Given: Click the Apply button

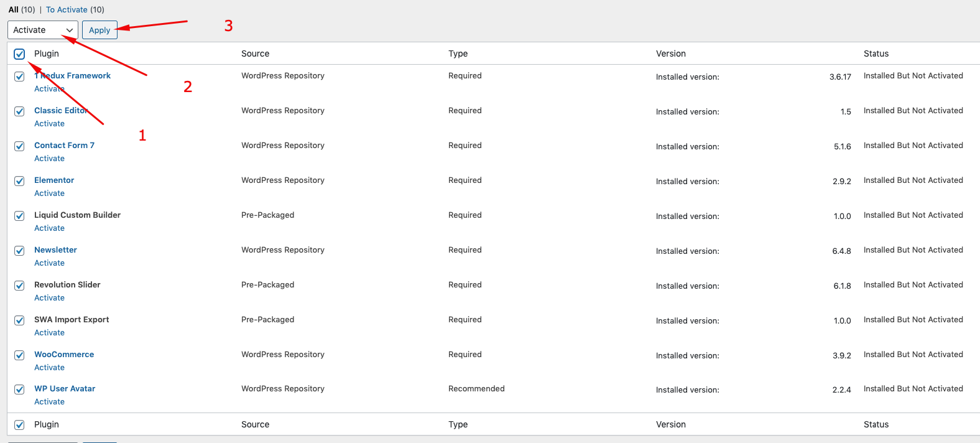Looking at the screenshot, I should [x=99, y=30].
